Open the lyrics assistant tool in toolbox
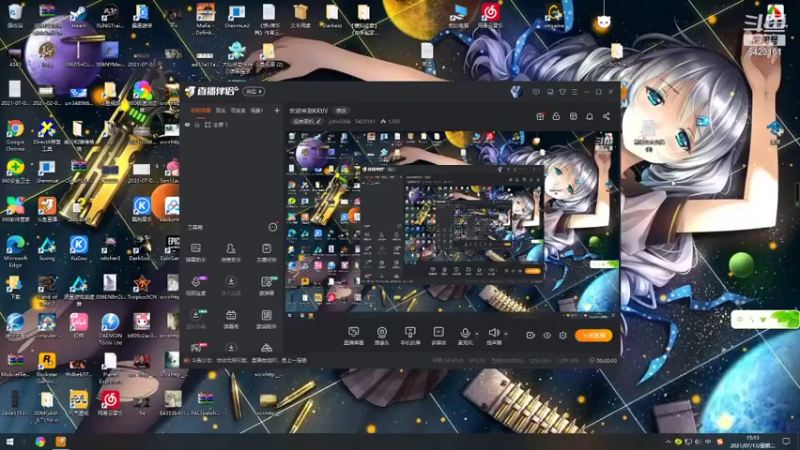This screenshot has height=450, width=800. (x=266, y=319)
